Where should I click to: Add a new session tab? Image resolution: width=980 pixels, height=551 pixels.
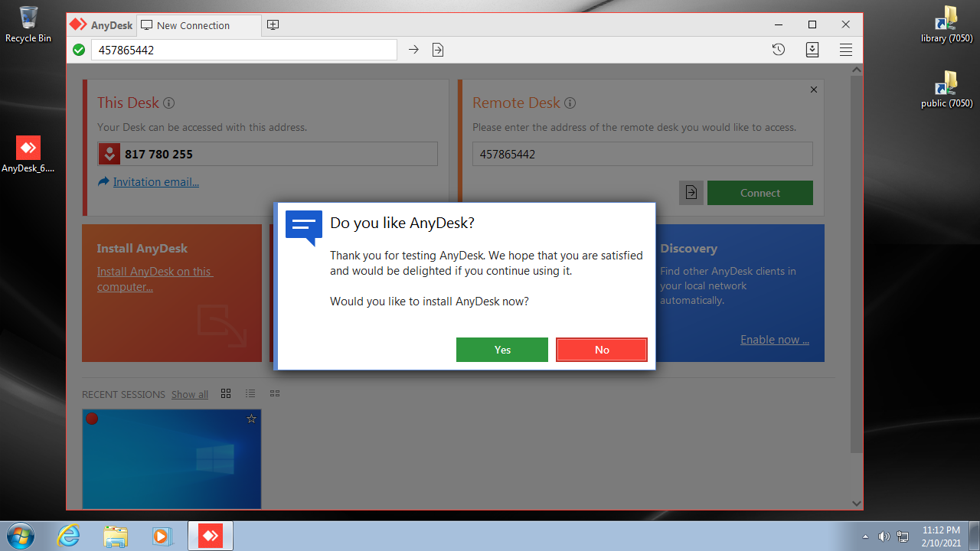pos(273,25)
